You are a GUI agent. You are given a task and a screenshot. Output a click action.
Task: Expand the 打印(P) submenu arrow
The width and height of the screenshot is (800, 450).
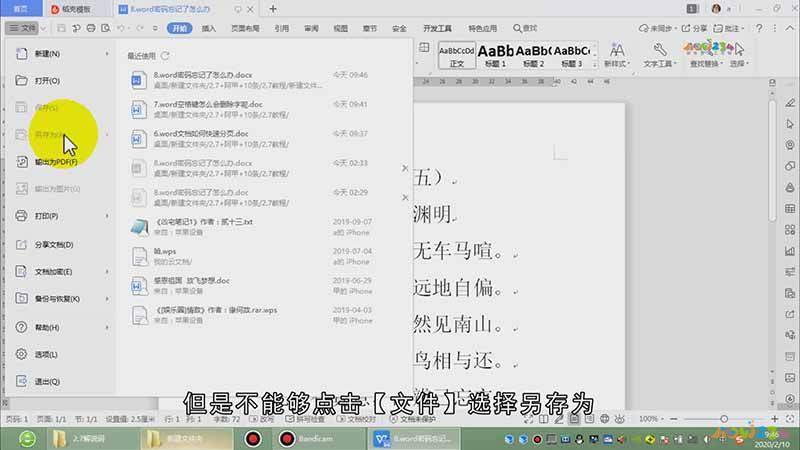click(107, 216)
